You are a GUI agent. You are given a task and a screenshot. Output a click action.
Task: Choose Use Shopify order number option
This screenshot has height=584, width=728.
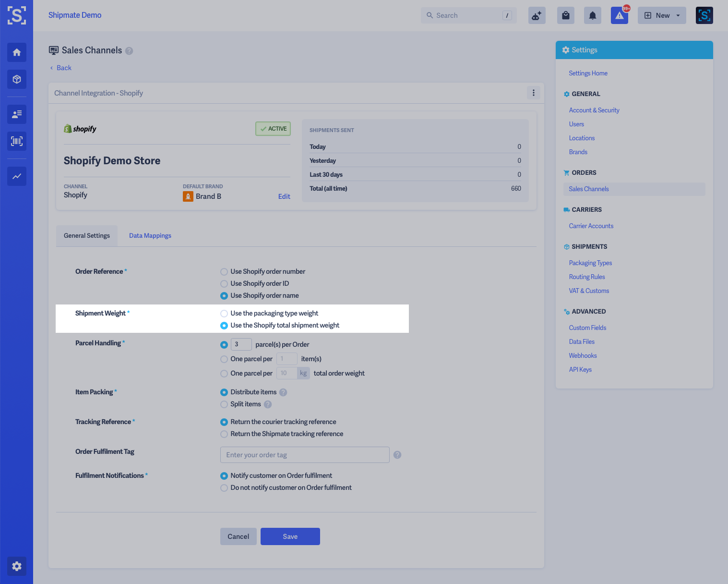[x=224, y=271]
